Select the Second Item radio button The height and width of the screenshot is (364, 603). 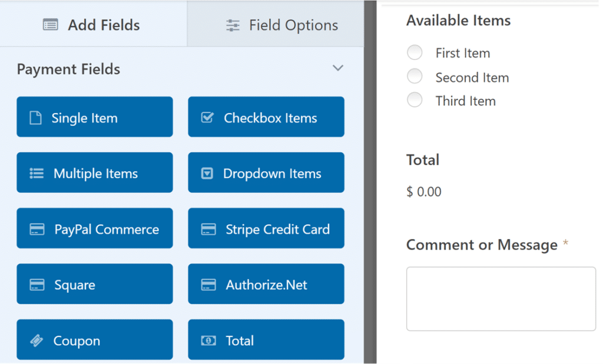pos(415,76)
